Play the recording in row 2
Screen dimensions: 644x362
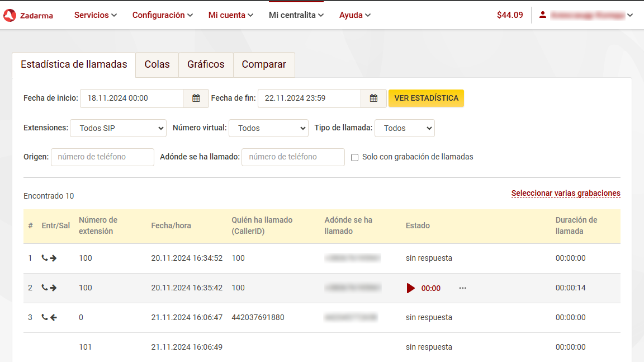410,288
